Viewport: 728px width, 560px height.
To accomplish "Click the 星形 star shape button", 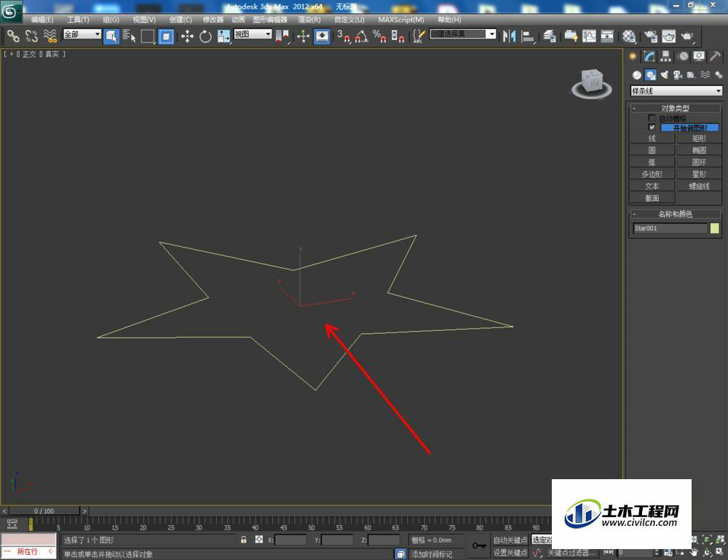I will [699, 174].
